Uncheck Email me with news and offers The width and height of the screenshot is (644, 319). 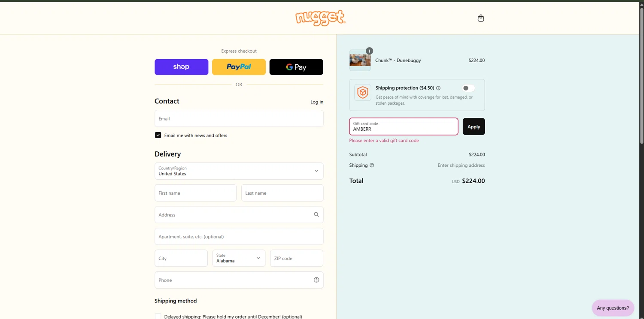click(x=158, y=135)
